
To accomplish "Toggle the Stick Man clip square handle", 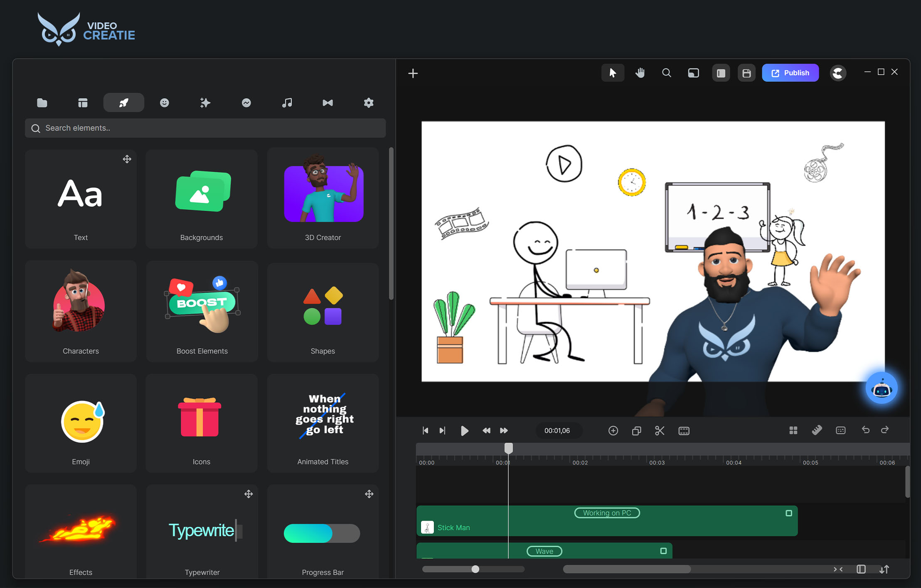I will click(788, 513).
